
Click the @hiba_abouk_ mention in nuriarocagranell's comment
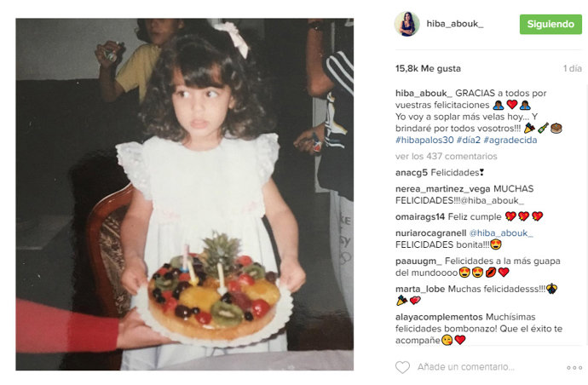click(501, 233)
